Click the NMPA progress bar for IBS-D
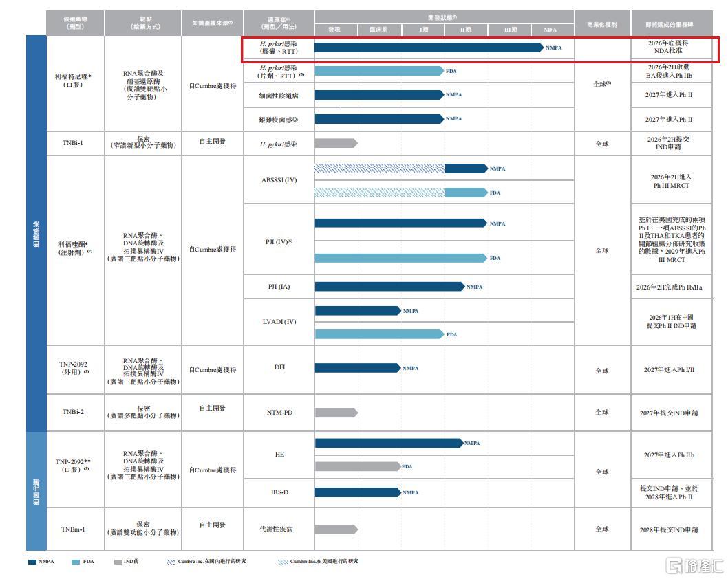 coord(358,492)
